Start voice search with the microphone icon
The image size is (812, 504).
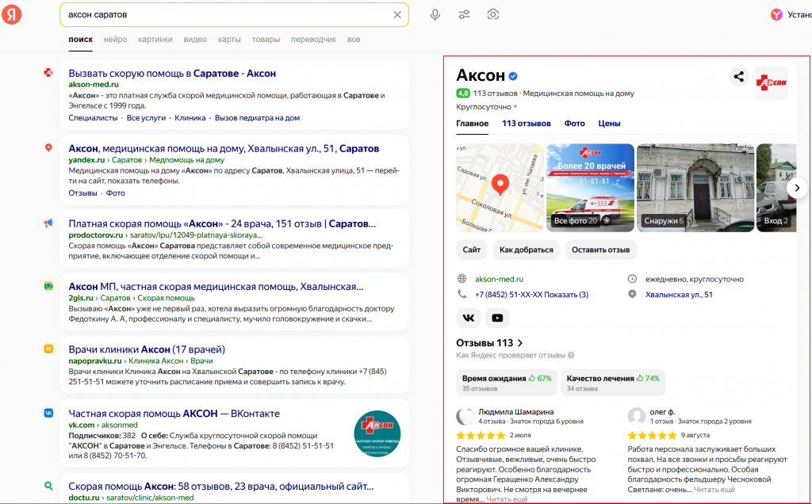[x=435, y=14]
